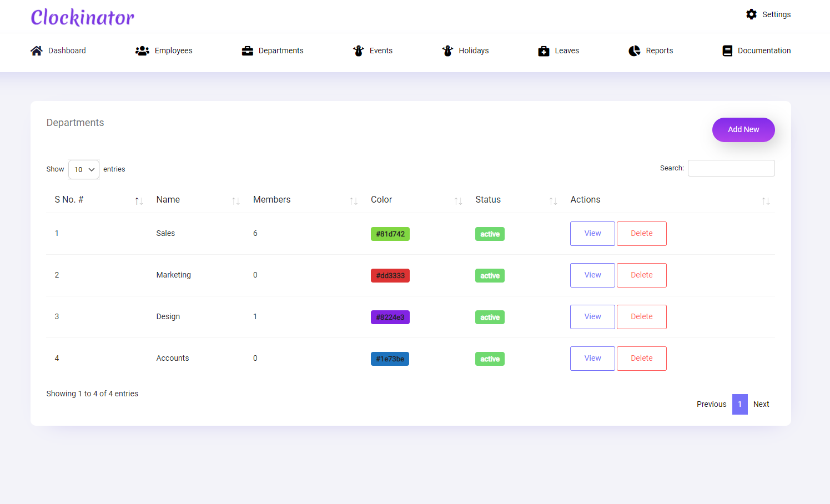Viewport: 830px width, 504px height.
Task: Click the purple #8224e3 color badge
Action: (390, 317)
